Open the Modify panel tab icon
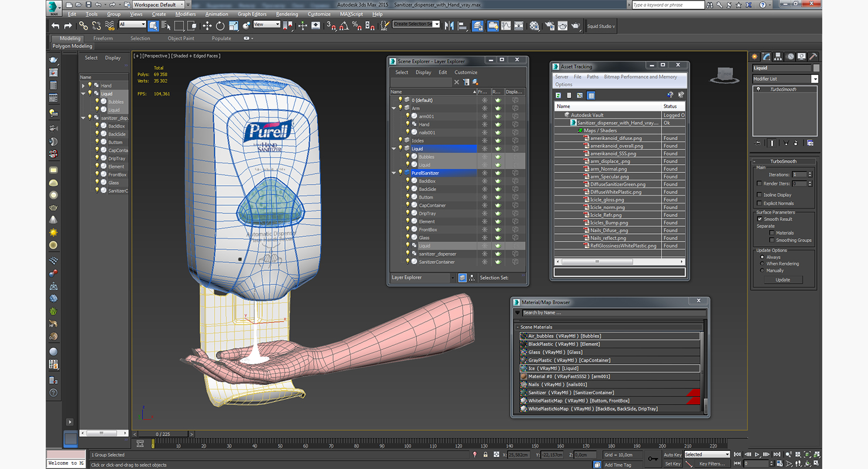This screenshot has height=469, width=868. click(x=767, y=56)
